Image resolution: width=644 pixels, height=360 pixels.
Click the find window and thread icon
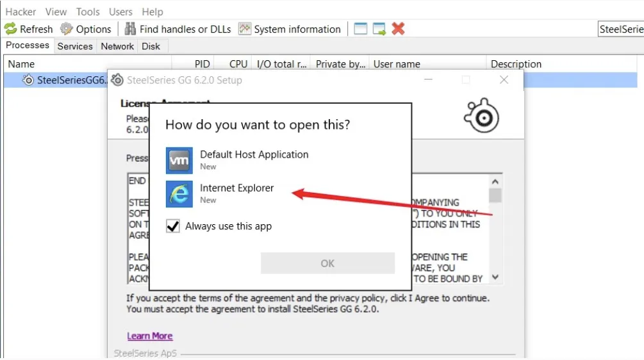point(379,29)
